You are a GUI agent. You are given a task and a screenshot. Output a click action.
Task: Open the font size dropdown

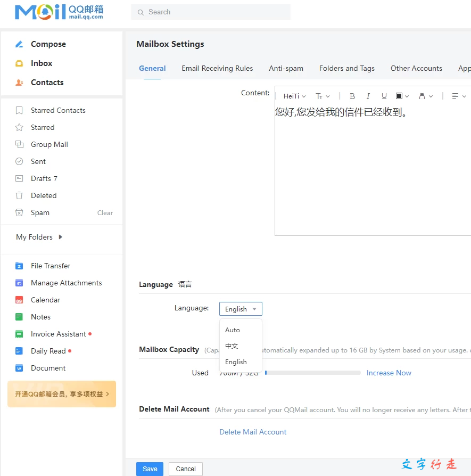(323, 96)
